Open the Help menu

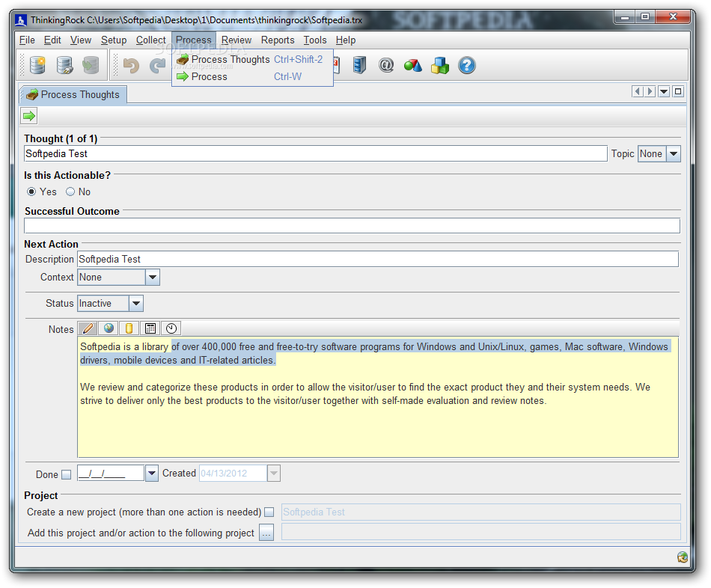346,40
